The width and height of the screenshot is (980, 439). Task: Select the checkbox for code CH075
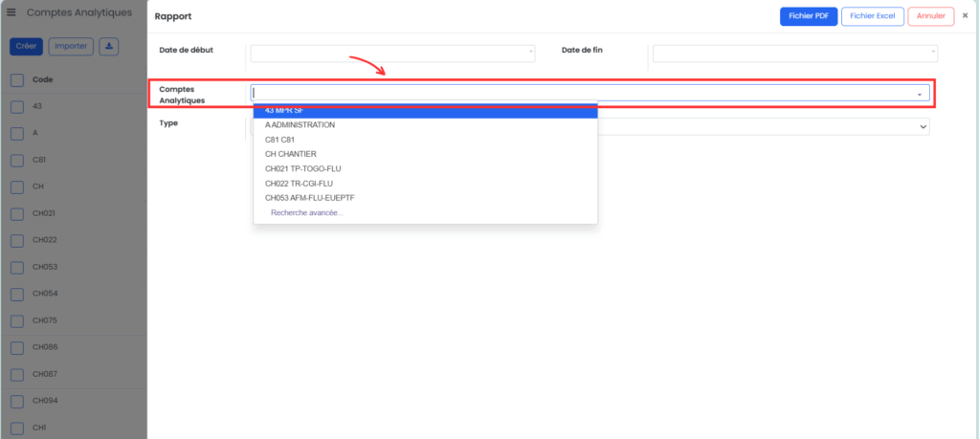pyautogui.click(x=16, y=320)
